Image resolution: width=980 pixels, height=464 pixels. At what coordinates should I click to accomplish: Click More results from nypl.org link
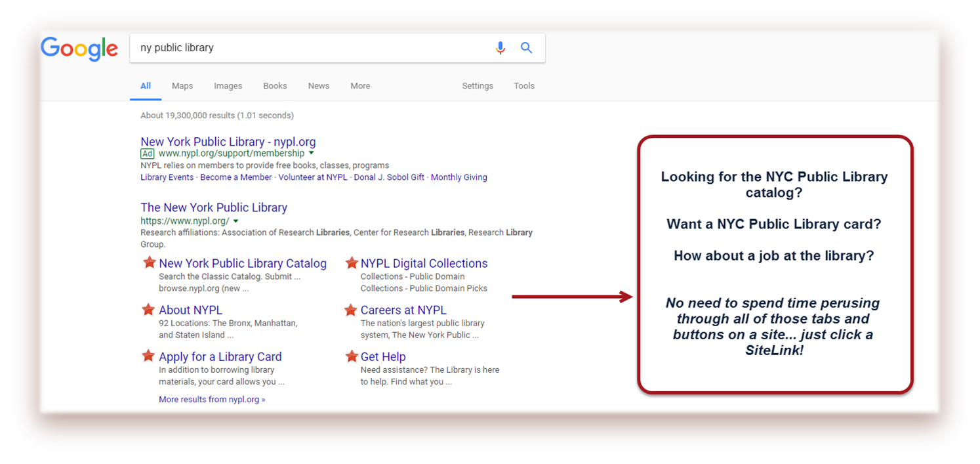pos(212,399)
